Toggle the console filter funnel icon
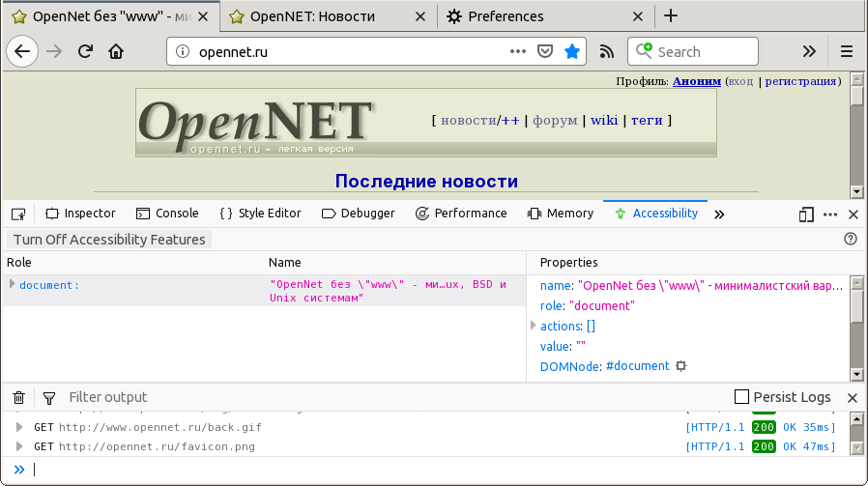The image size is (868, 486). 49,397
